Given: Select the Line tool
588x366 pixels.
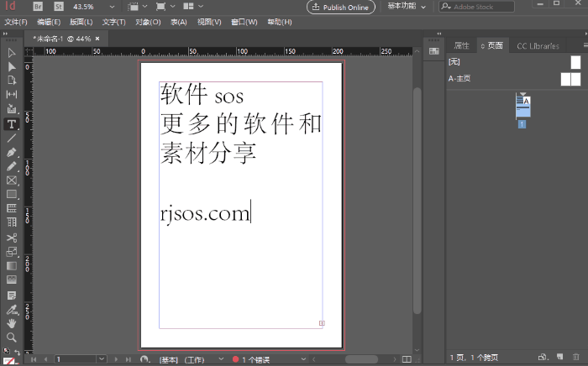Looking at the screenshot, I should point(12,138).
